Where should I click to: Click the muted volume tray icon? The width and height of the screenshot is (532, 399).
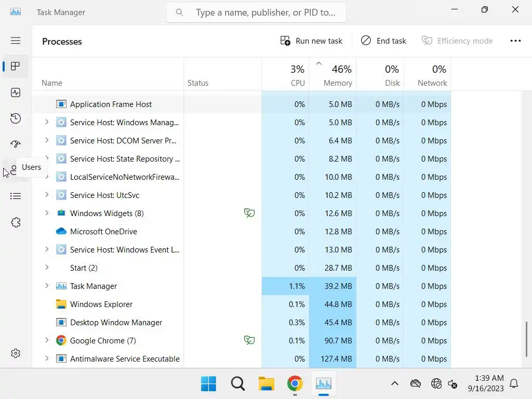(x=453, y=384)
